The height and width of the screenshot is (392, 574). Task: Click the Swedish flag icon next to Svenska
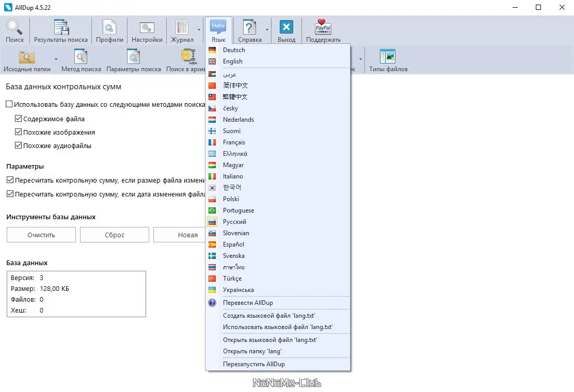click(x=212, y=256)
